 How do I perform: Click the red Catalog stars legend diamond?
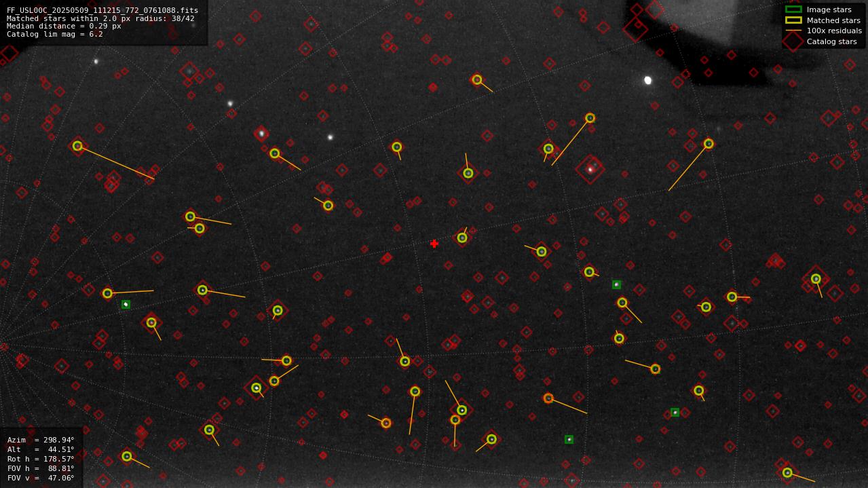pyautogui.click(x=793, y=41)
